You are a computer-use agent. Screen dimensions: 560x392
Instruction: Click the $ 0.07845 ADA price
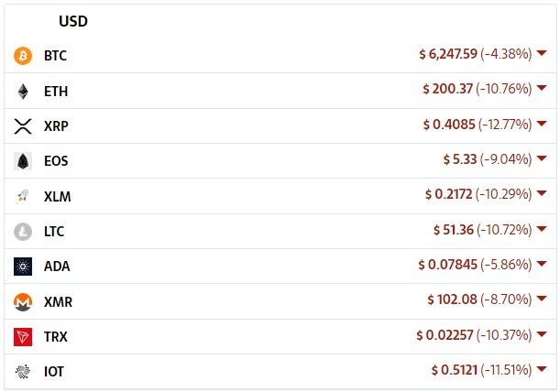[446, 265]
